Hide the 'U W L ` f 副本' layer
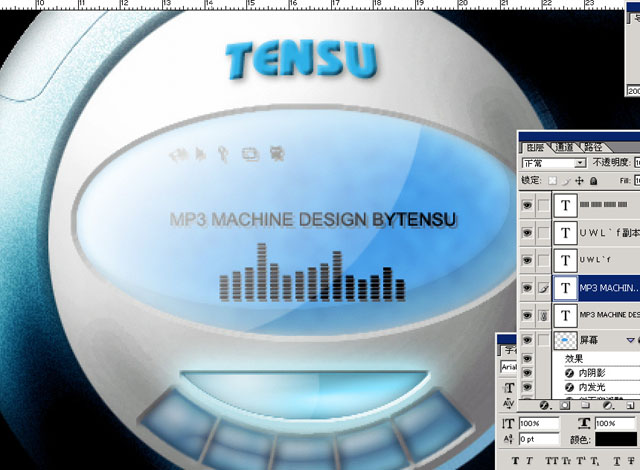The image size is (640, 470). pyautogui.click(x=527, y=233)
